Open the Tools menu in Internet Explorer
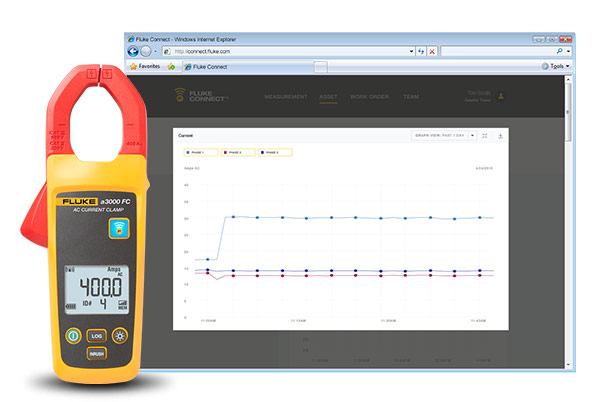 point(556,66)
